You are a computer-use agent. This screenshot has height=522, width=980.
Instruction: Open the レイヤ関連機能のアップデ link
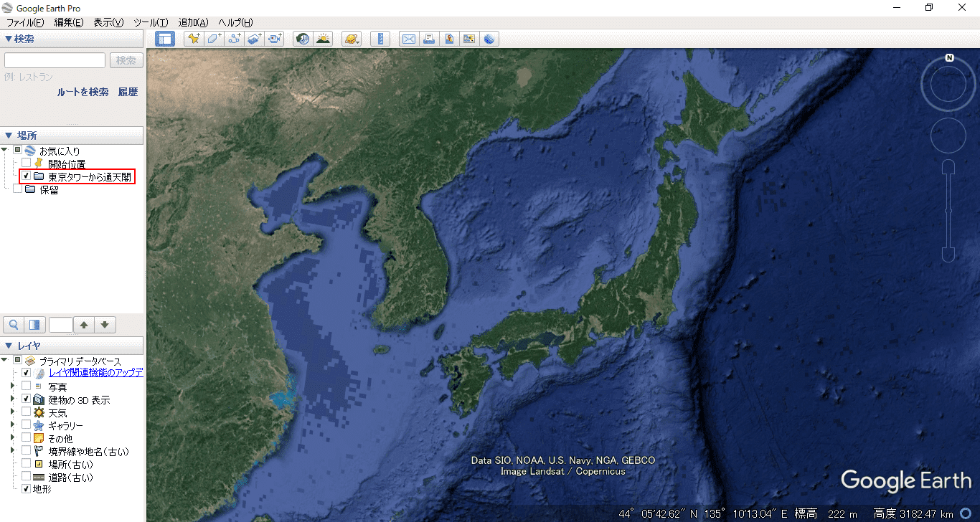click(96, 373)
